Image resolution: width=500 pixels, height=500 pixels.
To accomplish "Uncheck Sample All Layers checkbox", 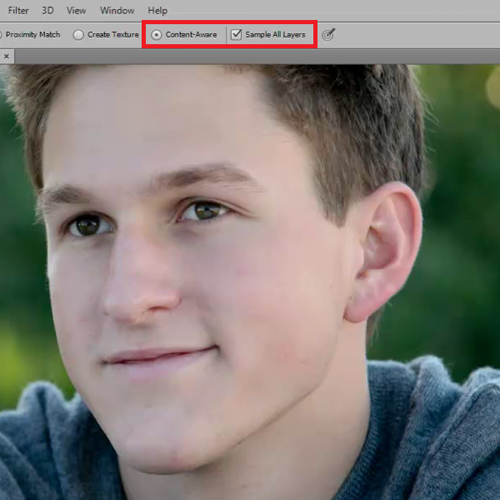I will (x=236, y=34).
